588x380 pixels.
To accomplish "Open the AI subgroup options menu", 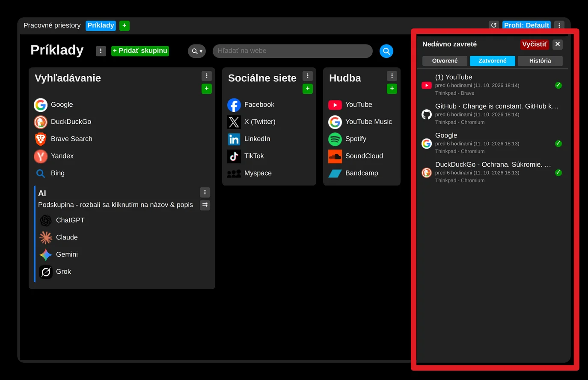I will [205, 192].
